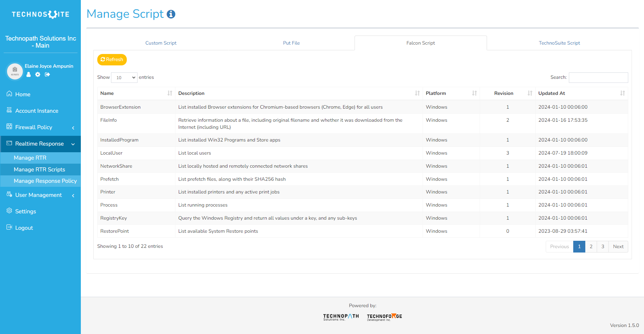The width and height of the screenshot is (644, 334).
Task: Click the gear icon under the username
Action: coord(38,74)
